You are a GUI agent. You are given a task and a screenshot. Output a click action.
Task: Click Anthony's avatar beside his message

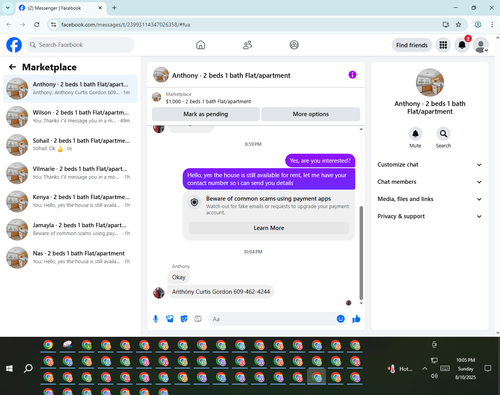click(x=159, y=293)
